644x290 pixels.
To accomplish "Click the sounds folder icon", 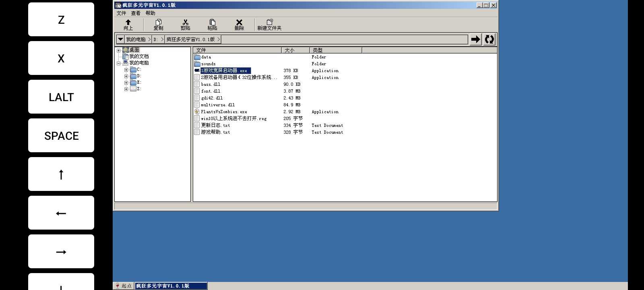I will (197, 64).
